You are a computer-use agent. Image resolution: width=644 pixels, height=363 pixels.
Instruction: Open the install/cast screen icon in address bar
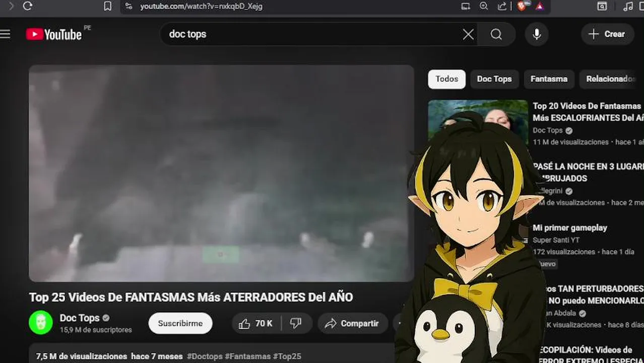(x=466, y=6)
